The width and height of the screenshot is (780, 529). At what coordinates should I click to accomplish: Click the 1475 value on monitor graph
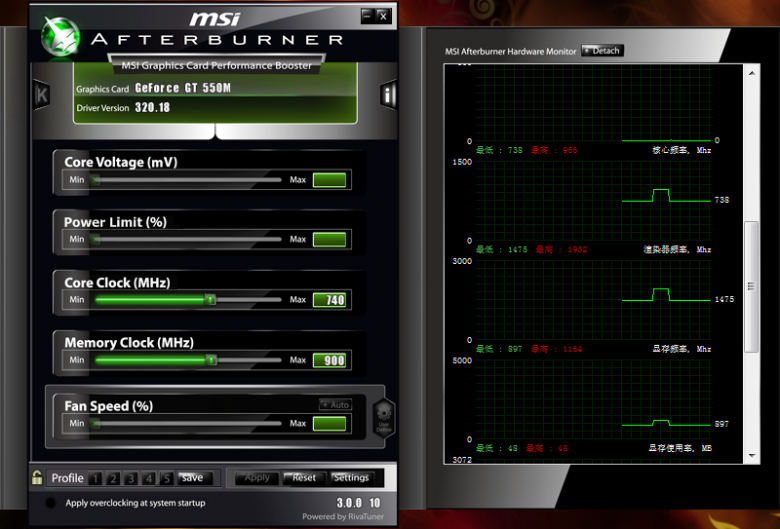click(724, 299)
